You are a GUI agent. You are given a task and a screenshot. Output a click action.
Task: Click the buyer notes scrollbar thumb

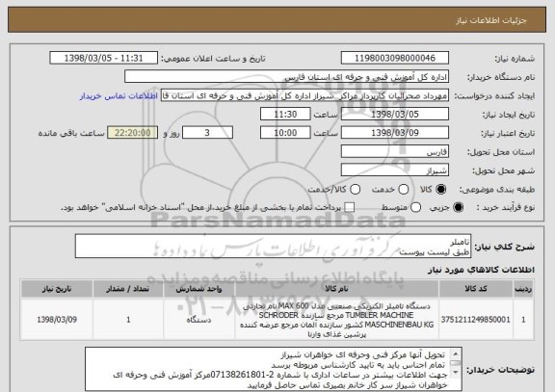click(x=456, y=363)
